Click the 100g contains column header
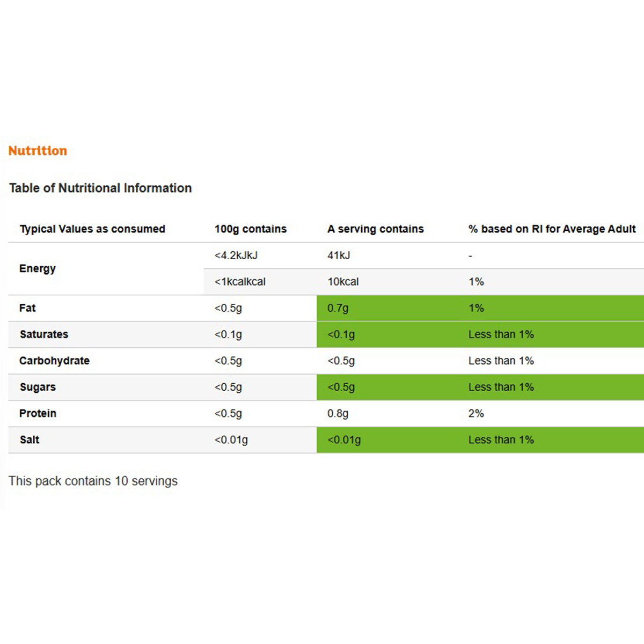 point(251,229)
